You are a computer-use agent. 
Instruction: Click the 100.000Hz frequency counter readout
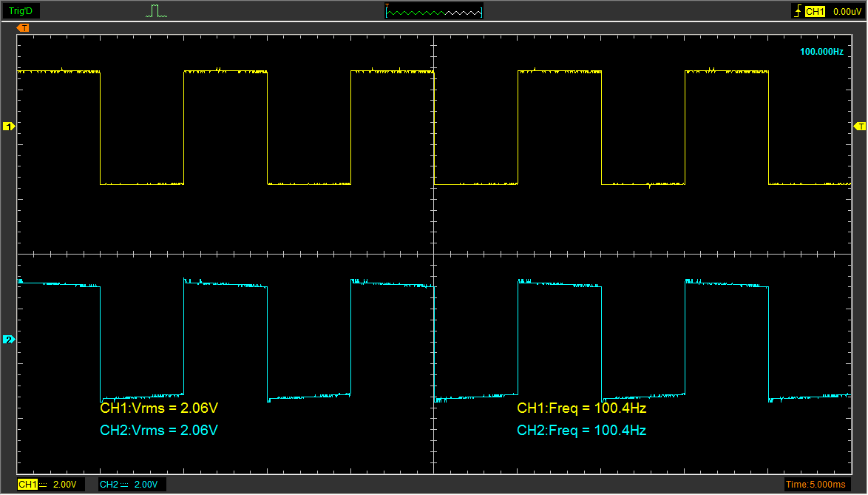click(821, 52)
